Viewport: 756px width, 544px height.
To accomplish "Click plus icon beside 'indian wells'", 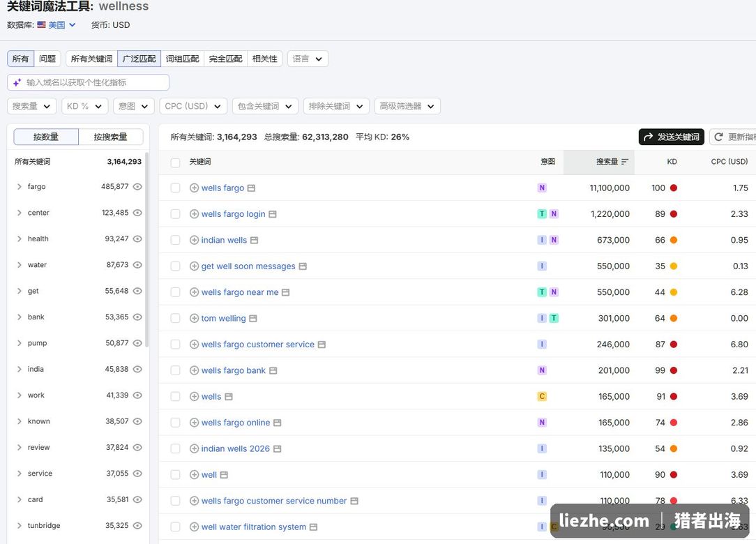I will coord(194,240).
